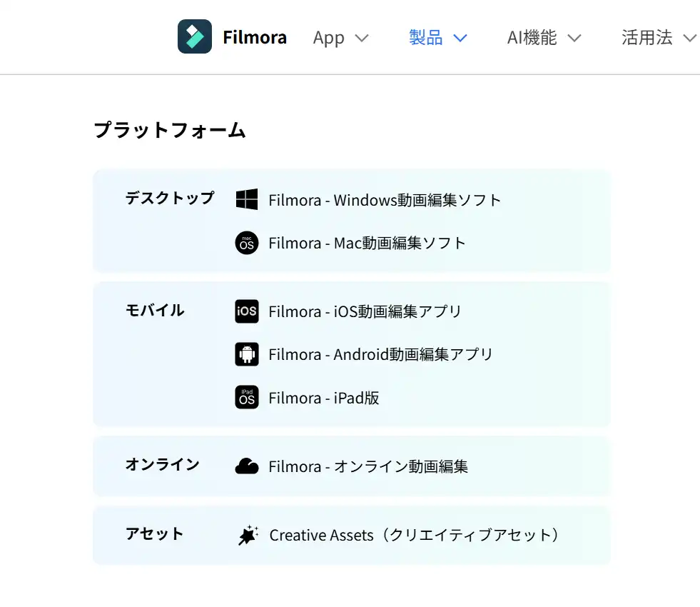
Task: Expand the AI機能 dropdown chevron
Action: coord(574,38)
